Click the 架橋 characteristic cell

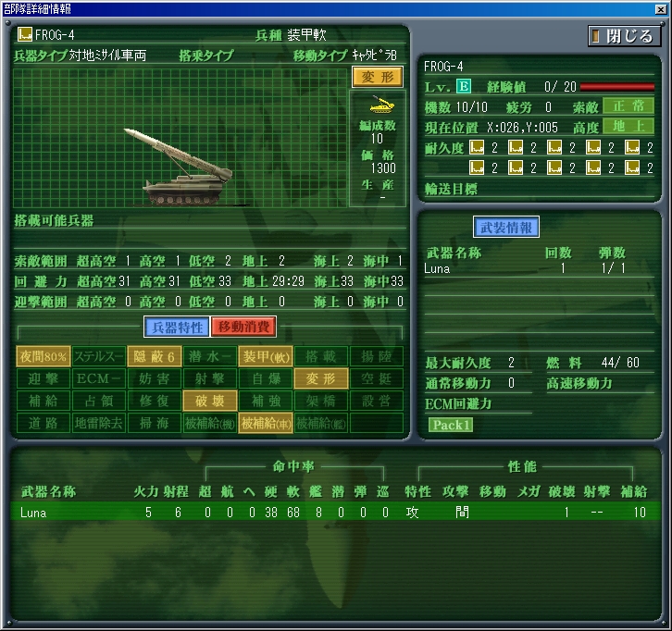point(321,401)
